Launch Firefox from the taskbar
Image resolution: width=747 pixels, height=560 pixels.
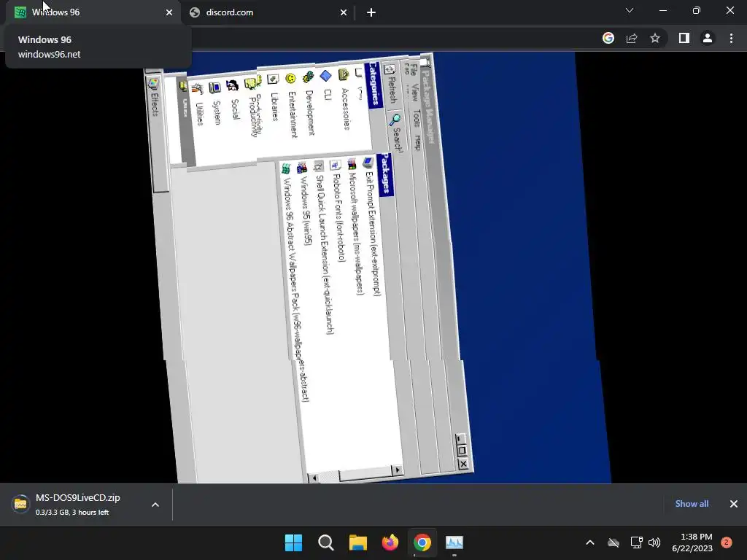pos(390,542)
